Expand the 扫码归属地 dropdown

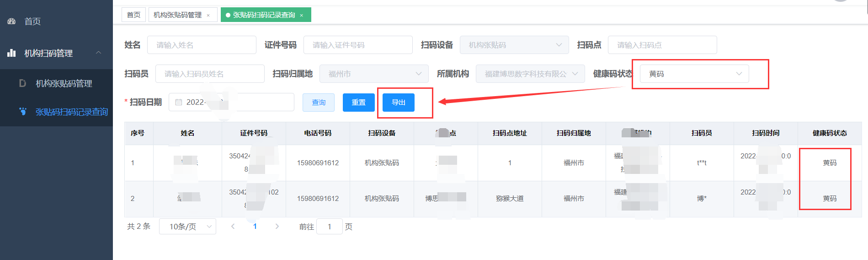click(x=374, y=74)
